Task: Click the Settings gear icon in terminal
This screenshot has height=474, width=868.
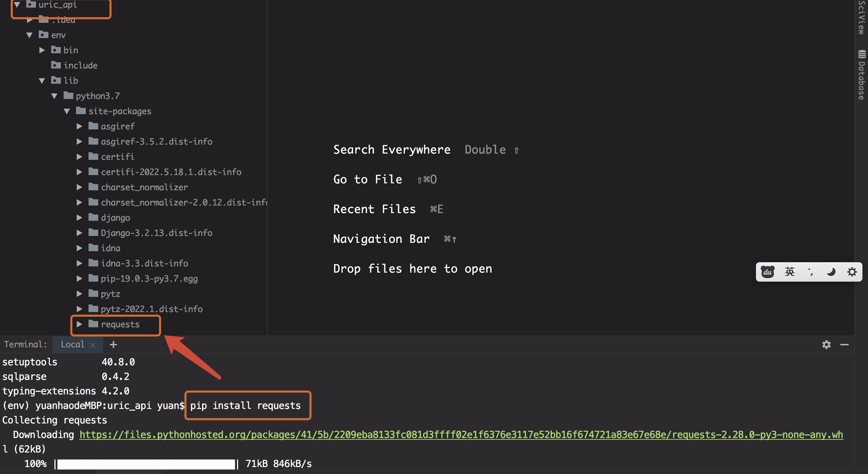Action: pos(827,344)
